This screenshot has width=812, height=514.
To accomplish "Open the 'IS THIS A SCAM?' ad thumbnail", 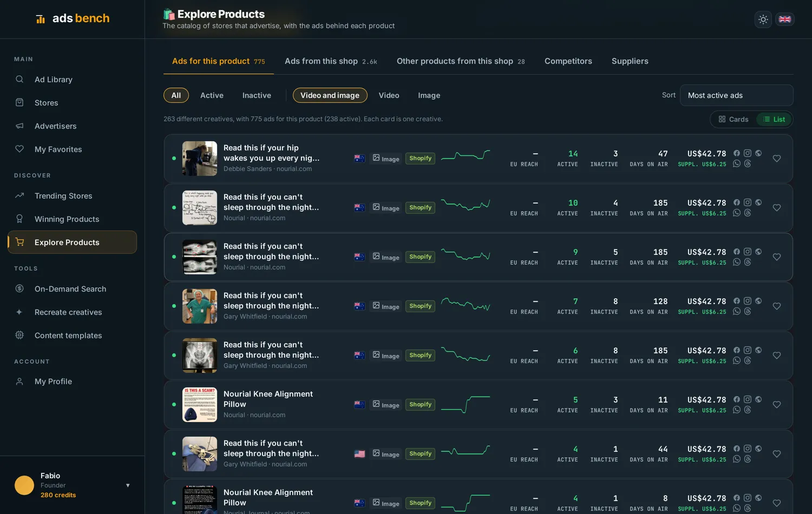I will (200, 405).
